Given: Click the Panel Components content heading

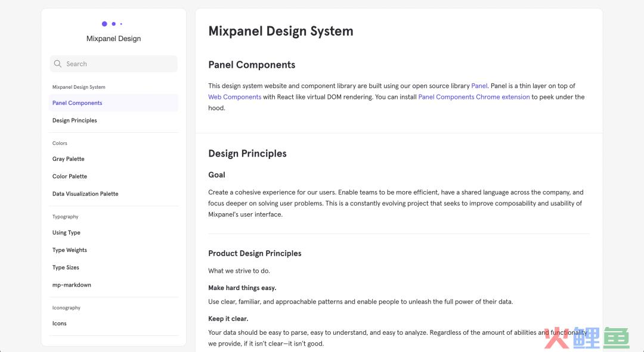Looking at the screenshot, I should point(252,65).
